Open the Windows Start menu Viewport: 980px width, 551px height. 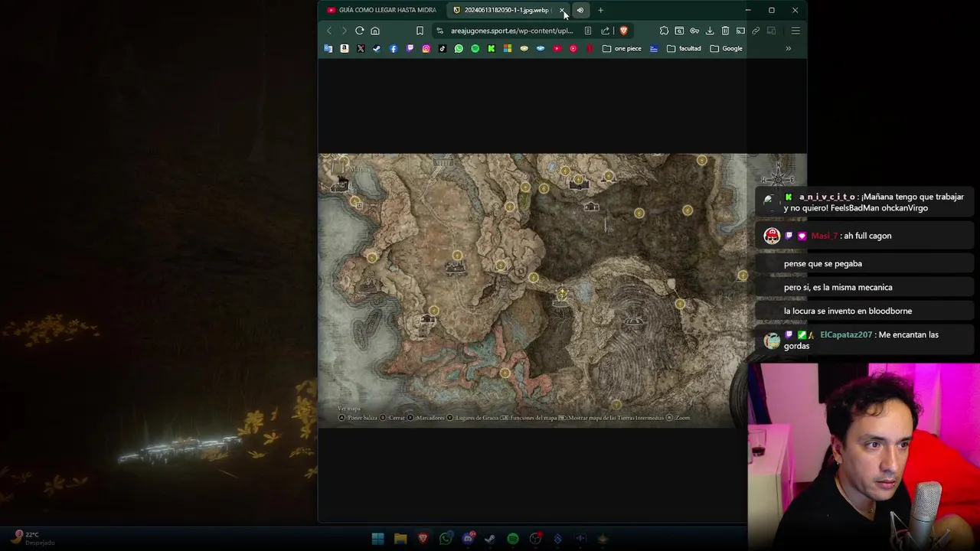point(377,539)
